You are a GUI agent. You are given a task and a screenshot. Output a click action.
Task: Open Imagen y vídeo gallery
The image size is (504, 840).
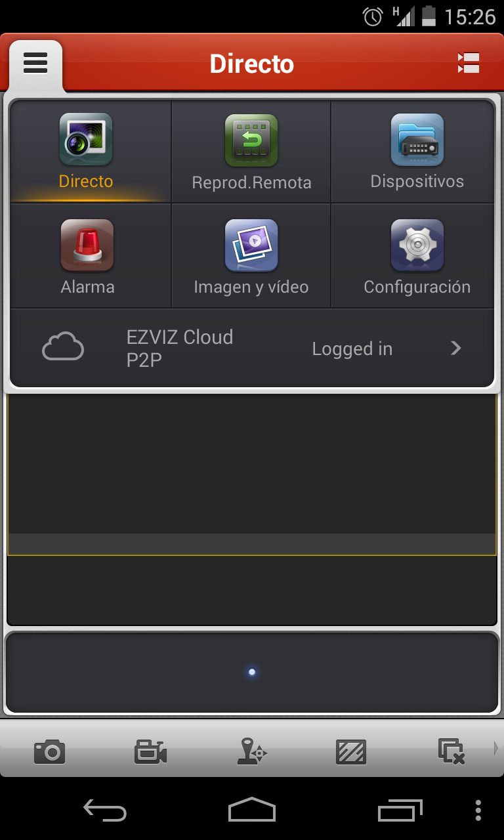pos(251,245)
